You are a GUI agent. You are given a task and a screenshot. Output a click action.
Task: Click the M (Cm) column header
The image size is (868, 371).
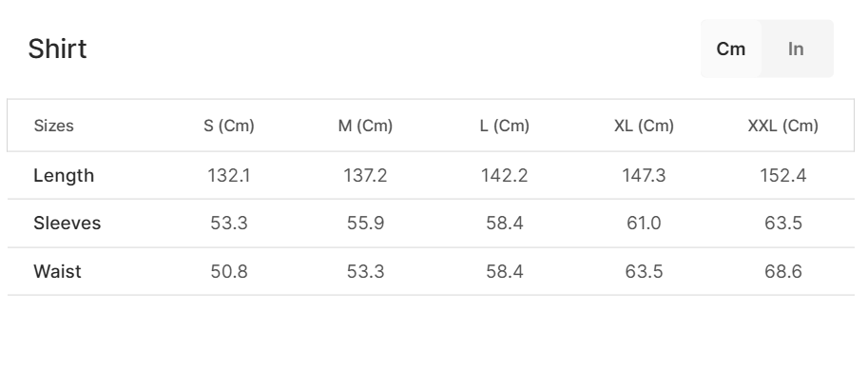pyautogui.click(x=365, y=126)
